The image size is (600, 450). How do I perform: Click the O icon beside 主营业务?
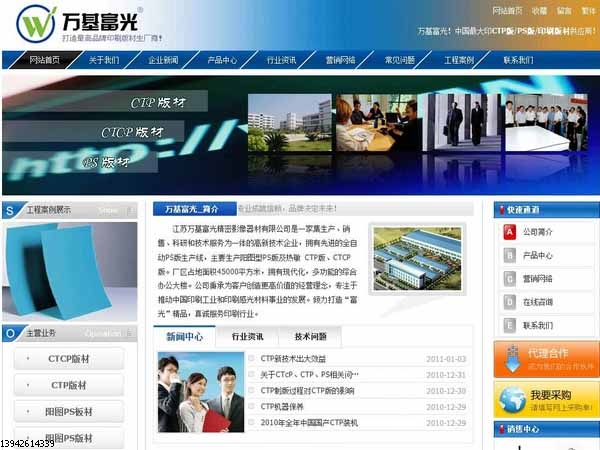(x=10, y=333)
